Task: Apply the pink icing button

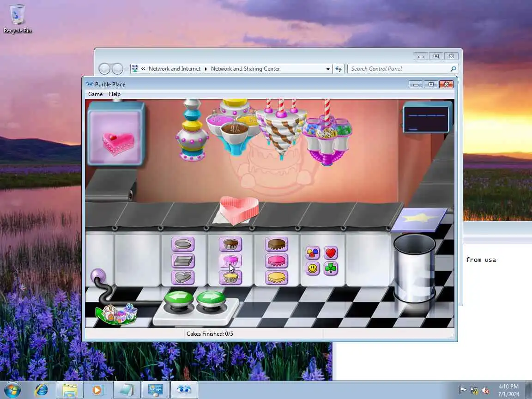Action: [277, 260]
